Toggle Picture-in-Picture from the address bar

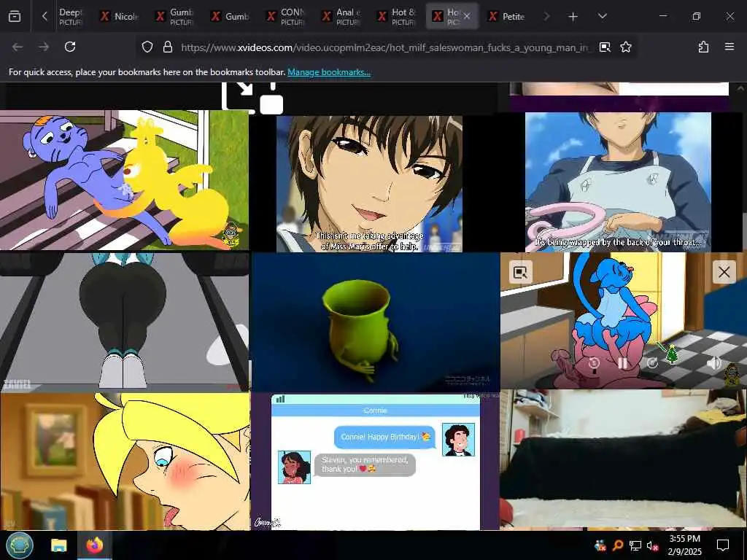[x=605, y=47]
